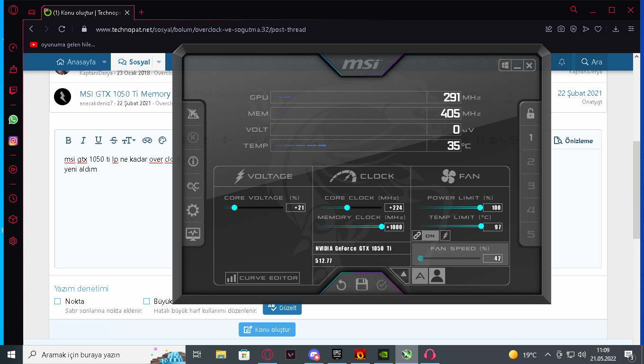Select Afterburner profile slot 5

pos(531,234)
